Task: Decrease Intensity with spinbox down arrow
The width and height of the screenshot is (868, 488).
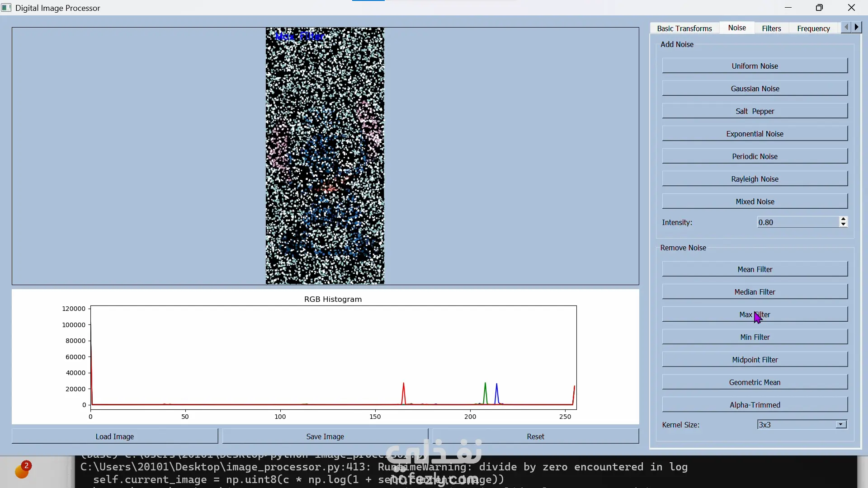Action: [x=843, y=225]
